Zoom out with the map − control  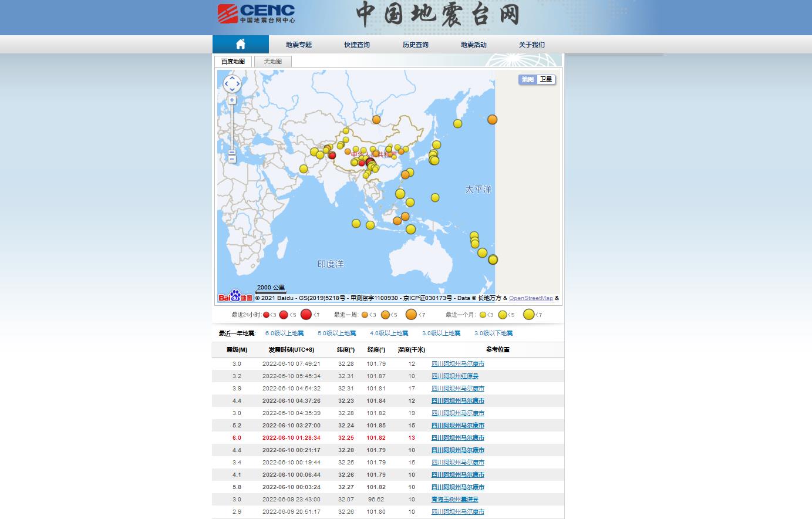pyautogui.click(x=232, y=159)
